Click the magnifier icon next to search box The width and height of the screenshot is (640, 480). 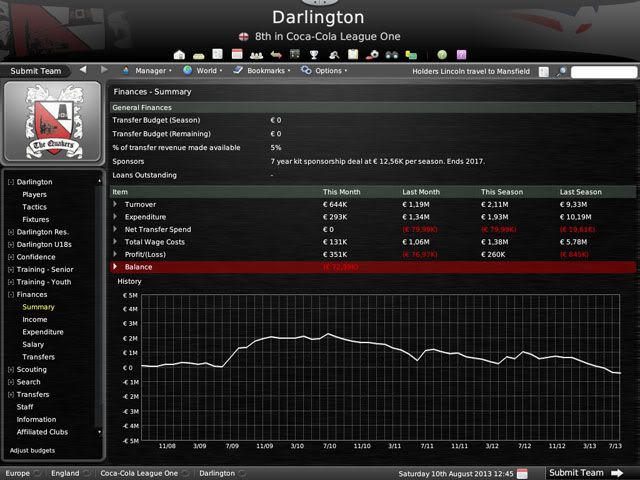[x=562, y=72]
